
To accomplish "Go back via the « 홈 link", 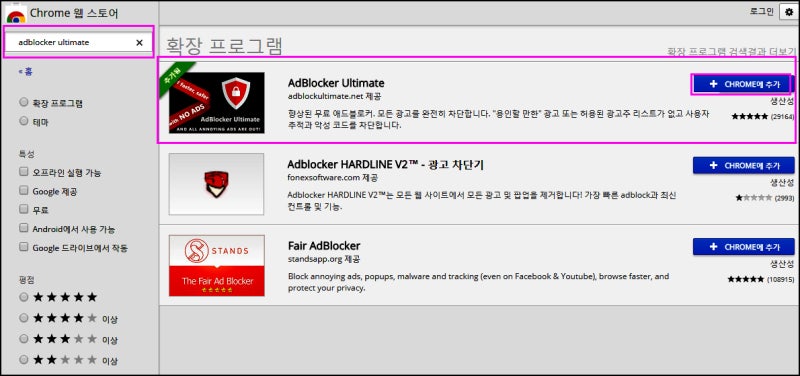I will point(26,72).
